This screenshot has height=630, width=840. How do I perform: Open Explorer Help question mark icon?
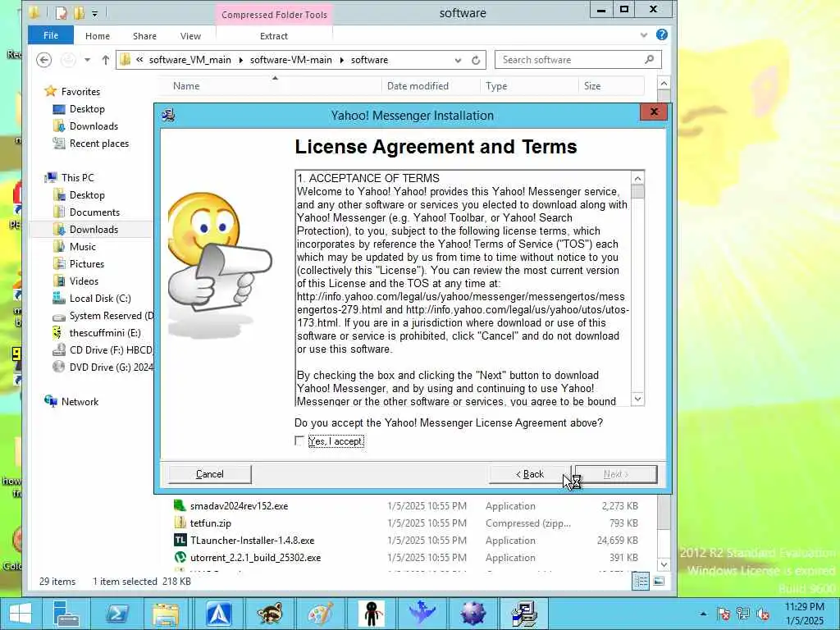click(662, 34)
